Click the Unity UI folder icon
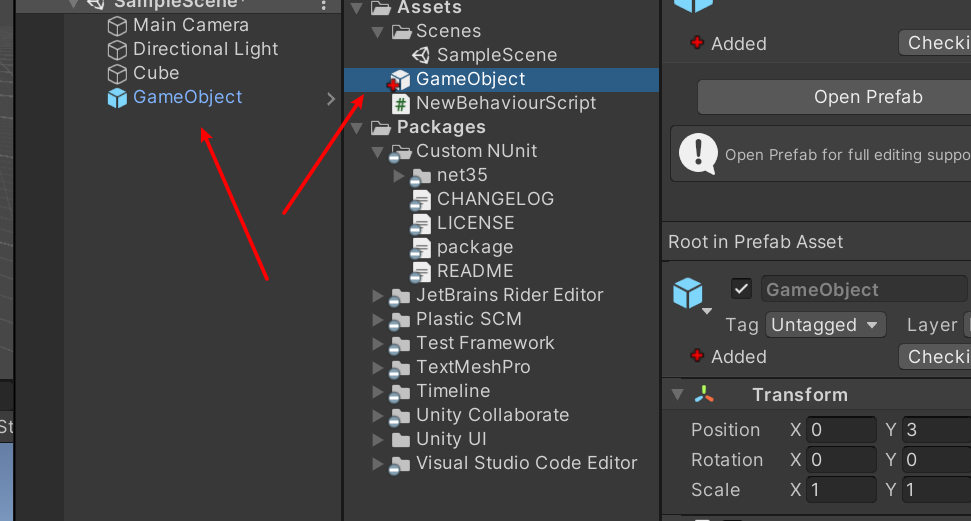971x521 pixels. pos(401,440)
